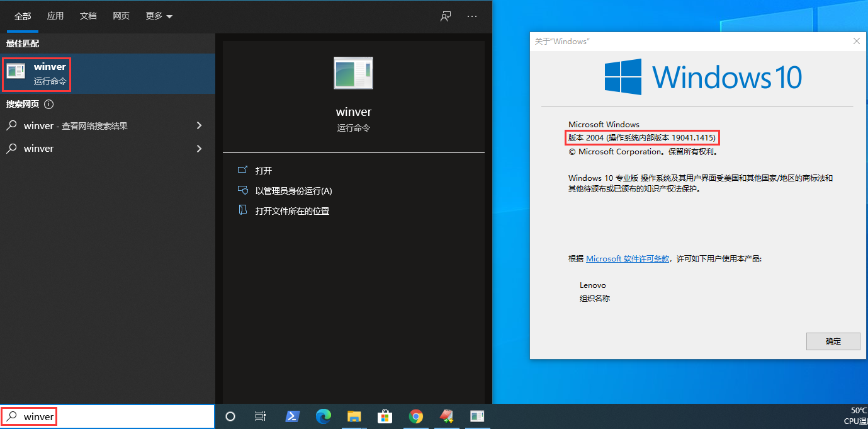868x429 pixels.
Task: Choose 以管理员身份运行(A) for winver
Action: [x=293, y=191]
